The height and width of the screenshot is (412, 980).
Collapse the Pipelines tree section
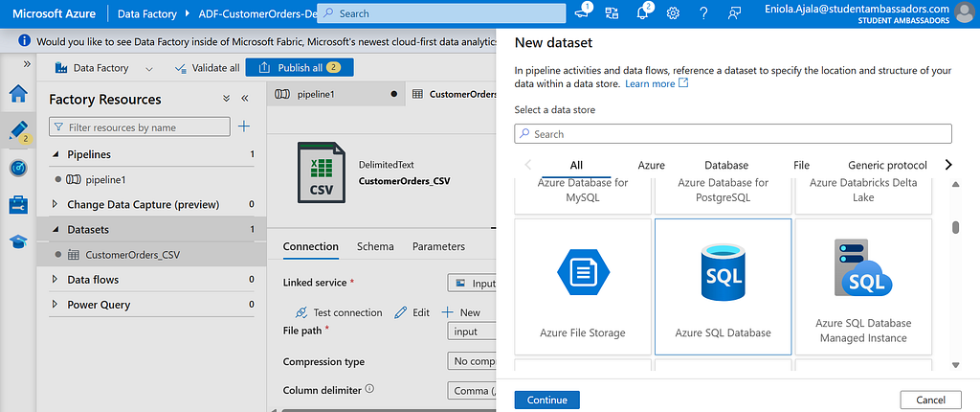(56, 154)
